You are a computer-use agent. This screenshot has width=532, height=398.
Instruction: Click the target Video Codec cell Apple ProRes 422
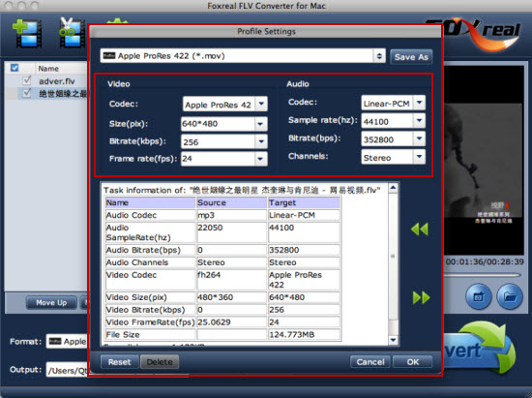(304, 280)
